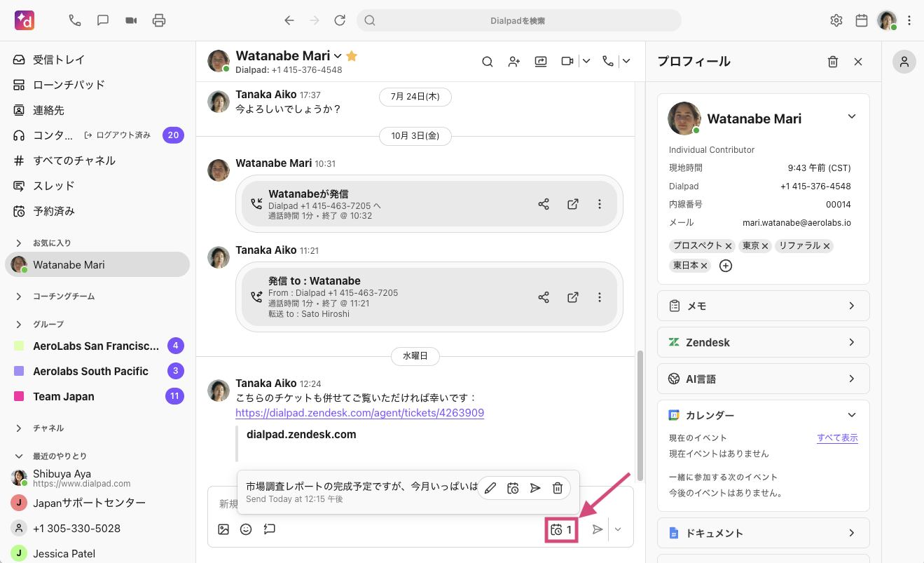924x563 pixels.
Task: Expand the メモ section in the profile panel
Action: click(x=763, y=306)
